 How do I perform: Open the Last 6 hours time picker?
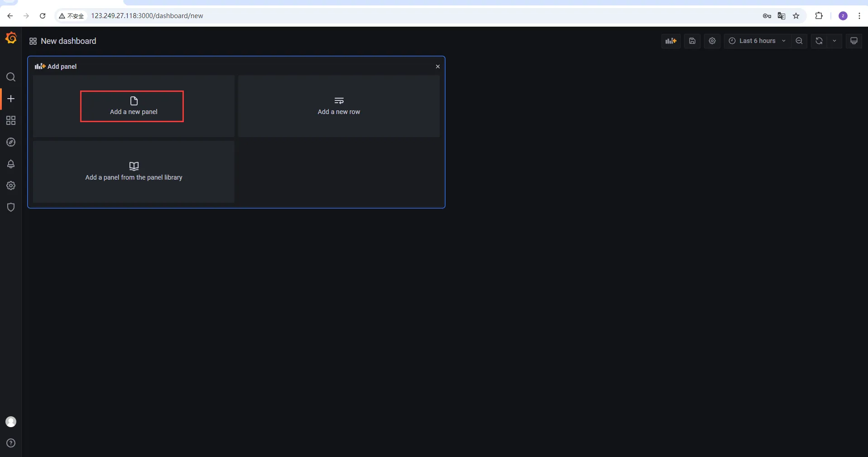757,41
